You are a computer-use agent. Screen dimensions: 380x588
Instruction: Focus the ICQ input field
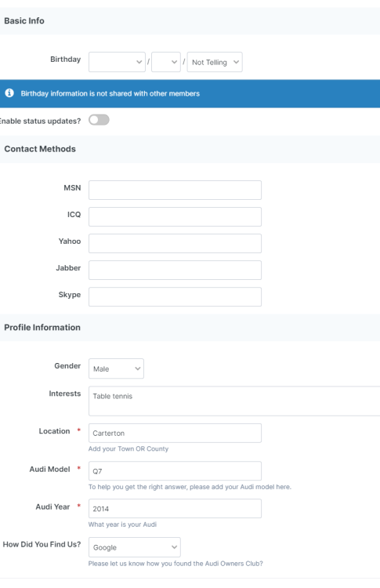175,216
